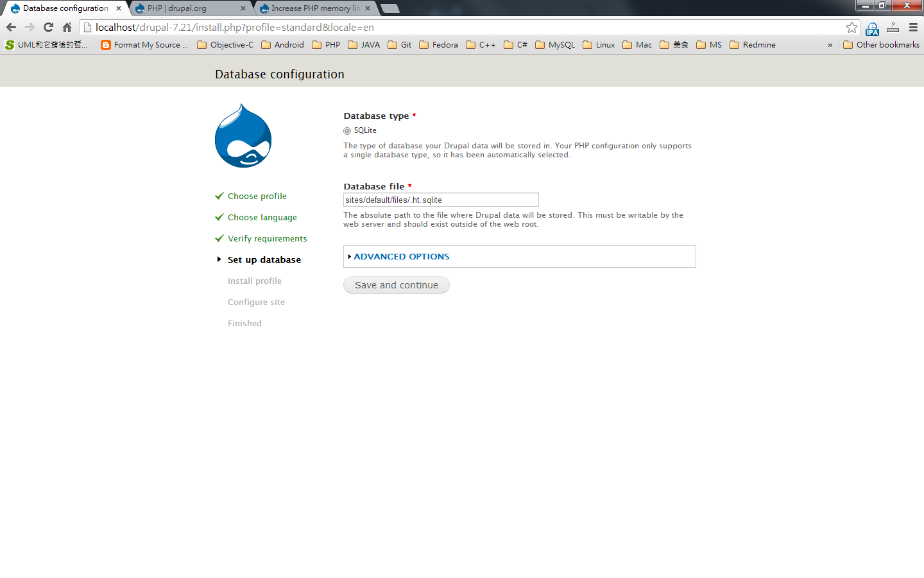
Task: Open the MS bookmarks folder
Action: 709,44
